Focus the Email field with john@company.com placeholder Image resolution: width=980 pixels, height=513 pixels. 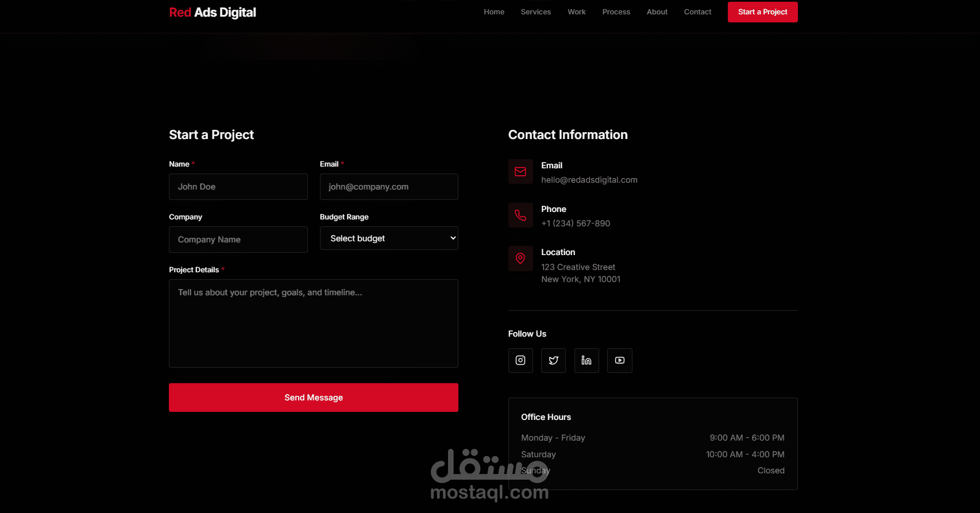(x=389, y=187)
